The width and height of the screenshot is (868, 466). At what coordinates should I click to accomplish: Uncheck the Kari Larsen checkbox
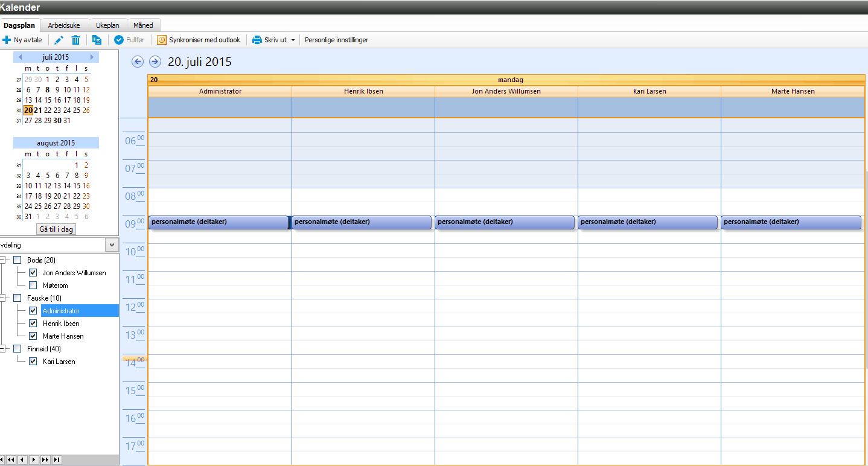33,362
